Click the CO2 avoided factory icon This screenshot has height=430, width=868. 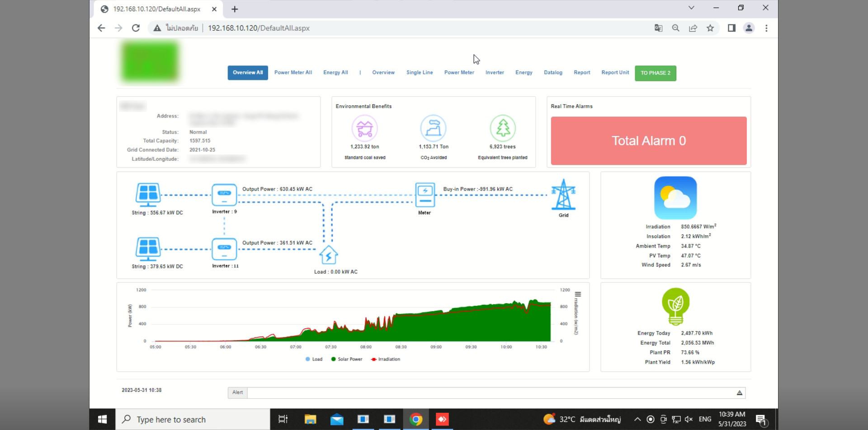pyautogui.click(x=434, y=128)
